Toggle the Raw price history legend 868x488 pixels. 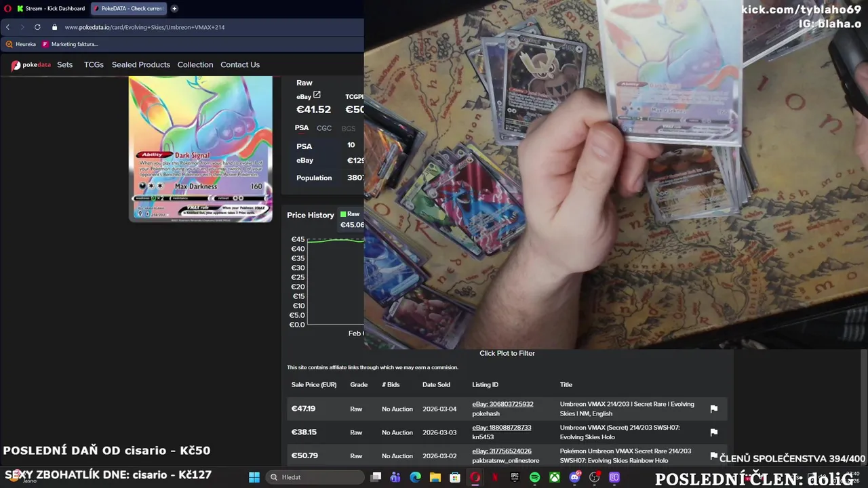350,214
